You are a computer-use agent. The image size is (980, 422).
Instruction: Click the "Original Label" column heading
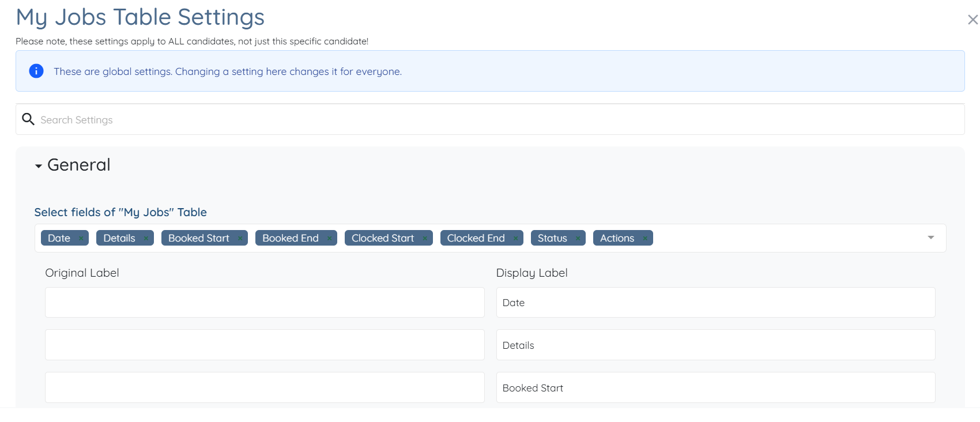(x=82, y=273)
